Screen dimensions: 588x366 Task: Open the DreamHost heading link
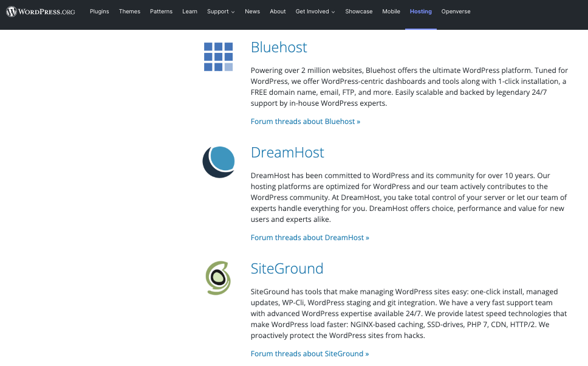click(287, 153)
